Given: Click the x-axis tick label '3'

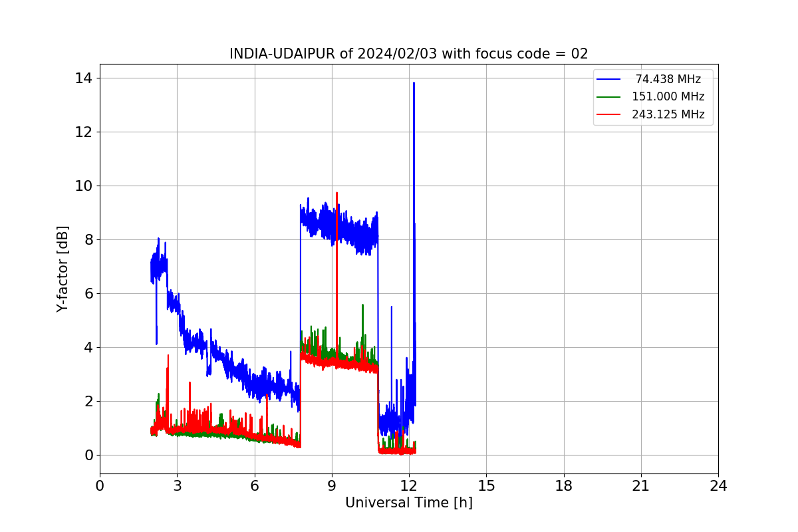Looking at the screenshot, I should pyautogui.click(x=177, y=486).
